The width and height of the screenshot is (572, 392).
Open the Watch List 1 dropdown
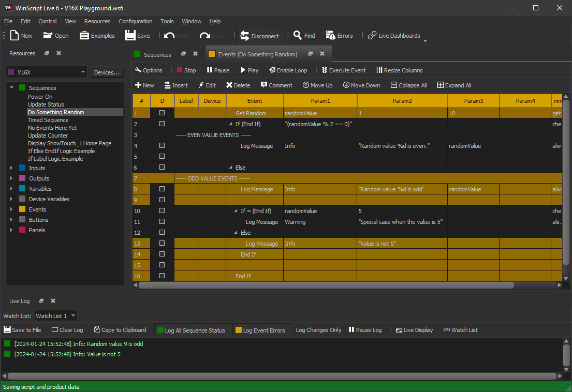(x=55, y=315)
